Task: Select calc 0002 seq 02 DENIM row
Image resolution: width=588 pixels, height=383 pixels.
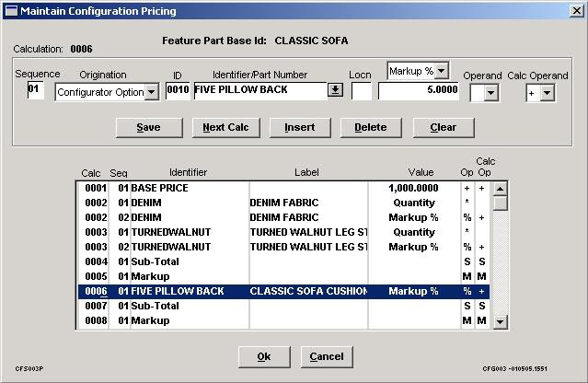Action: point(283,217)
